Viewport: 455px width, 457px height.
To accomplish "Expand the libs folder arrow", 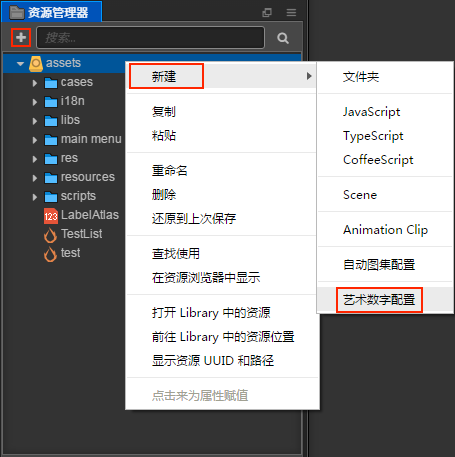I will pos(35,121).
